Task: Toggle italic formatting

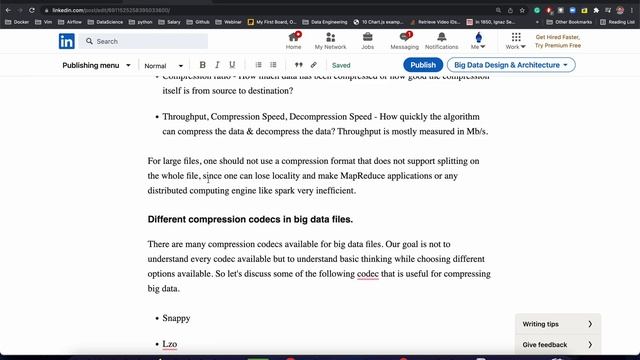Action: (x=217, y=65)
